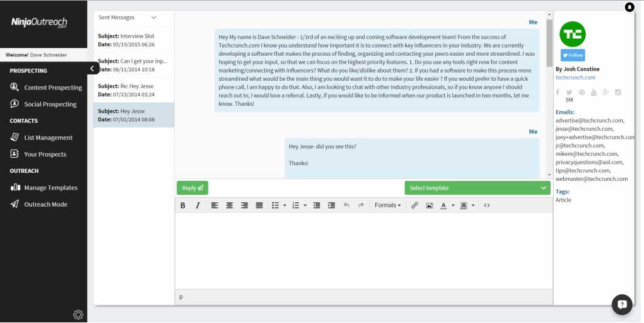View source code with the <> icon
Screen dimensions: 644x323
coord(487,205)
